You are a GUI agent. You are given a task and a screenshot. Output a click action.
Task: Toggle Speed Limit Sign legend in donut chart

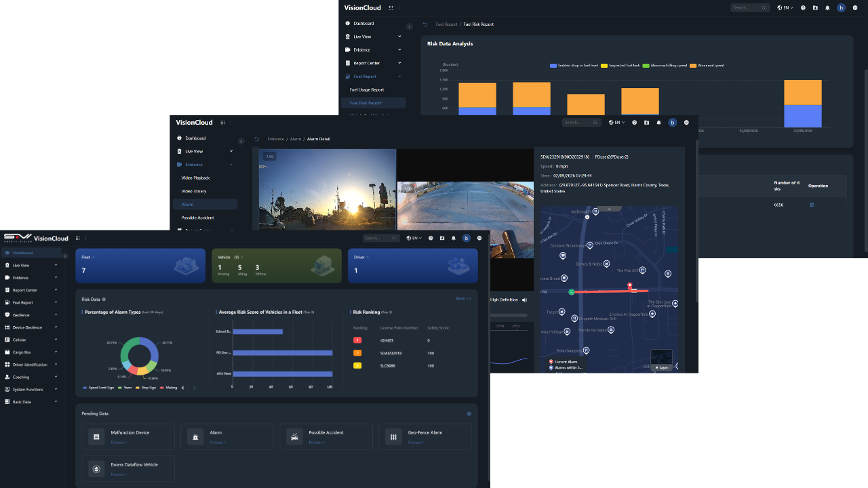pyautogui.click(x=98, y=388)
